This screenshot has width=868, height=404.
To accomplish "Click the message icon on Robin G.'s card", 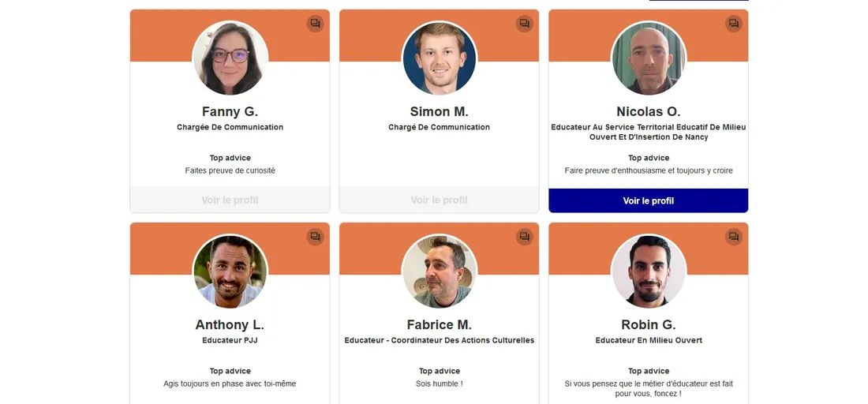I will [x=734, y=237].
